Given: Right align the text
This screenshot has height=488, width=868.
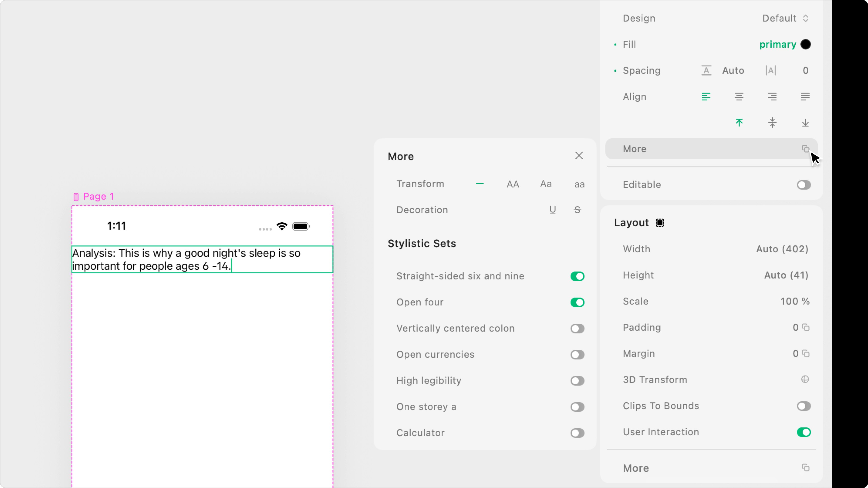Looking at the screenshot, I should click(772, 97).
